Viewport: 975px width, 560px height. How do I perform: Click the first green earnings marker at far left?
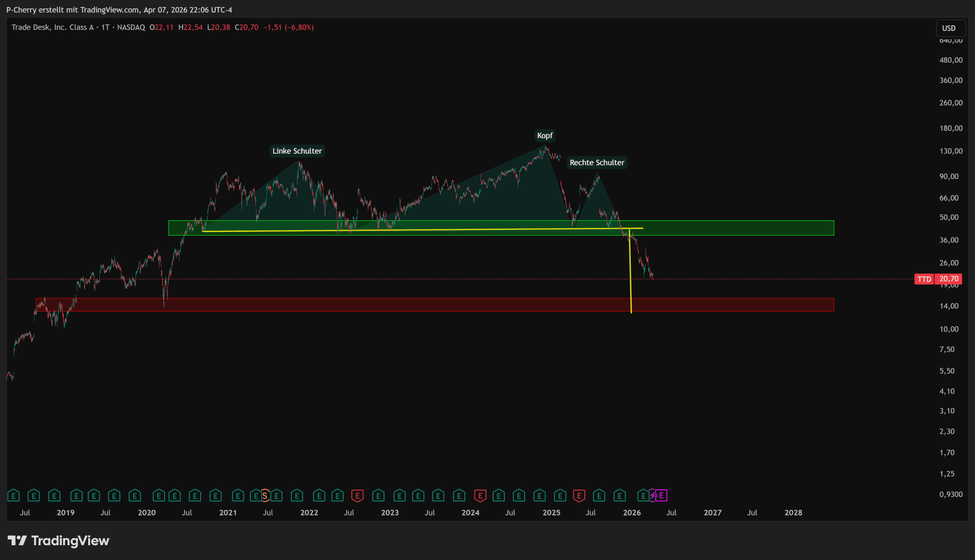tap(13, 496)
